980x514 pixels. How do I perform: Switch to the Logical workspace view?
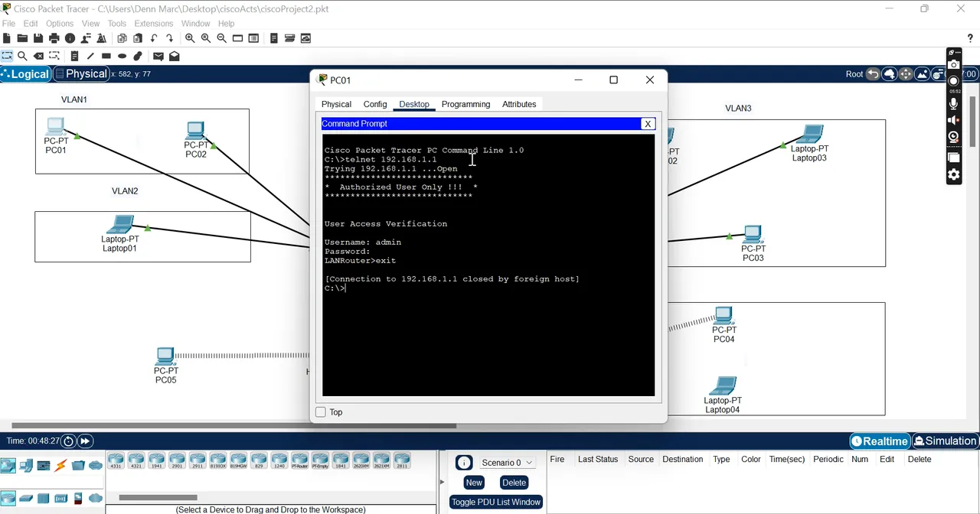(25, 74)
